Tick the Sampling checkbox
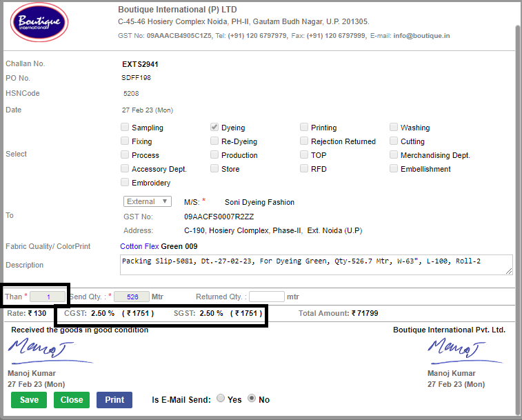This screenshot has width=522, height=420. pyautogui.click(x=125, y=127)
